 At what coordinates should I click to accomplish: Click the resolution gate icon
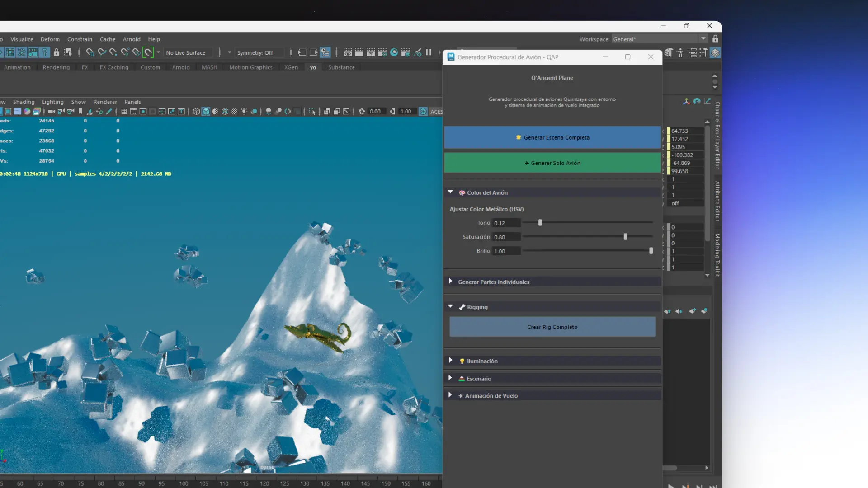[x=143, y=111]
